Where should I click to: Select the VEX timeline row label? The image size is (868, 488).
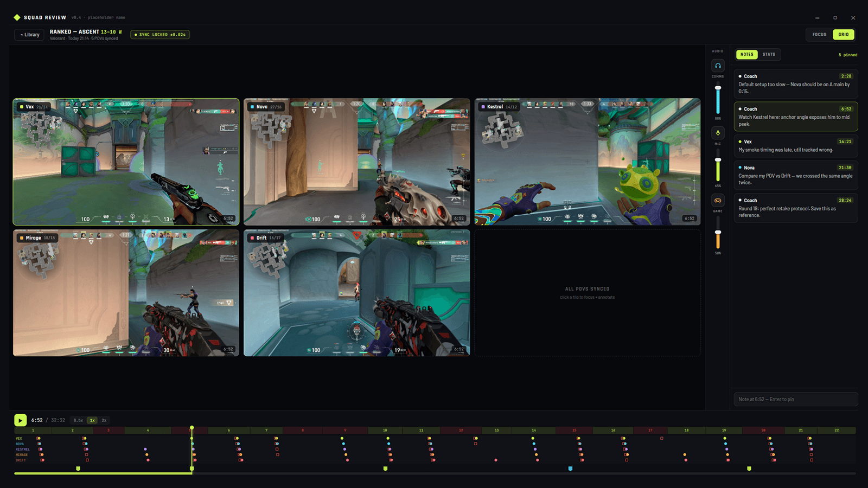coord(19,438)
